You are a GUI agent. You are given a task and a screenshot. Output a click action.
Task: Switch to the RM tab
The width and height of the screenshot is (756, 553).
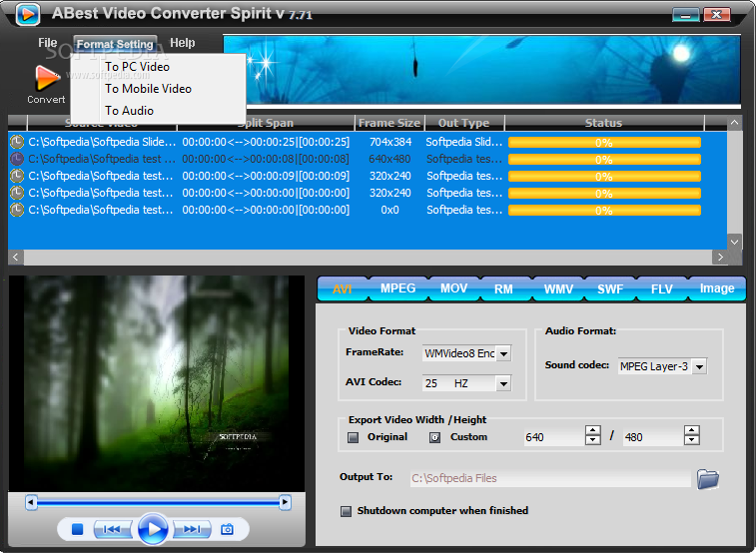coord(503,289)
